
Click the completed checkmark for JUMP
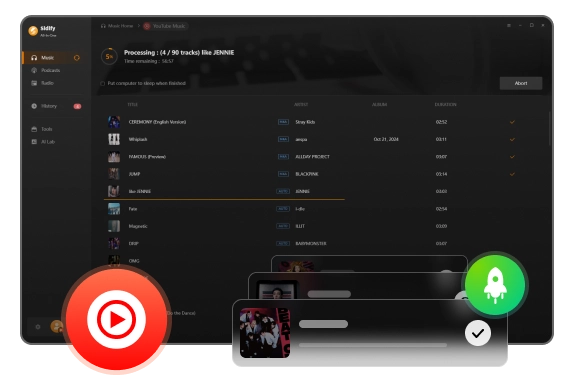click(512, 174)
